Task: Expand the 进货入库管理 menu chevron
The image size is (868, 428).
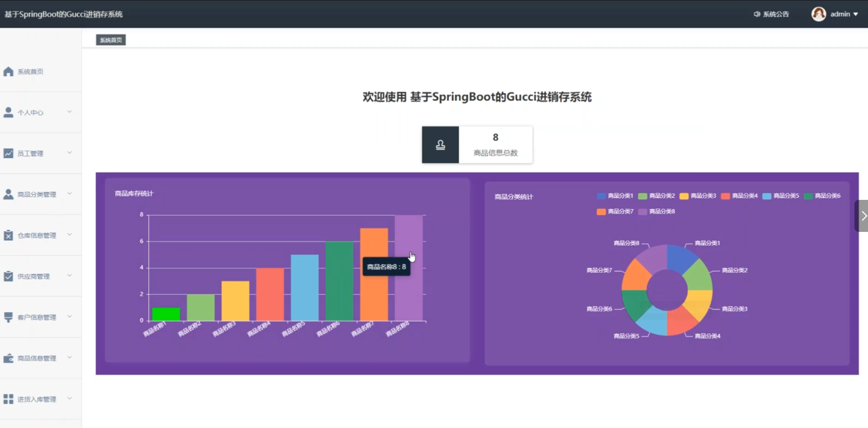Action: [69, 399]
